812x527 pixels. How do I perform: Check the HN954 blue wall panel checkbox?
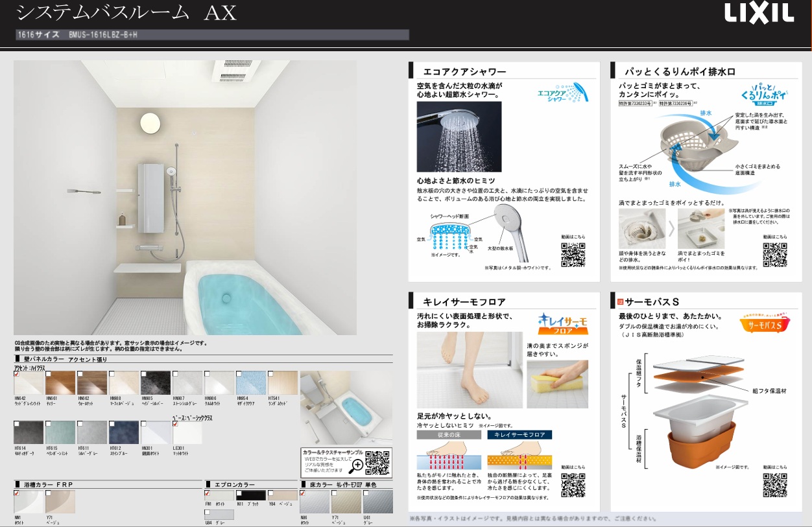click(x=240, y=373)
